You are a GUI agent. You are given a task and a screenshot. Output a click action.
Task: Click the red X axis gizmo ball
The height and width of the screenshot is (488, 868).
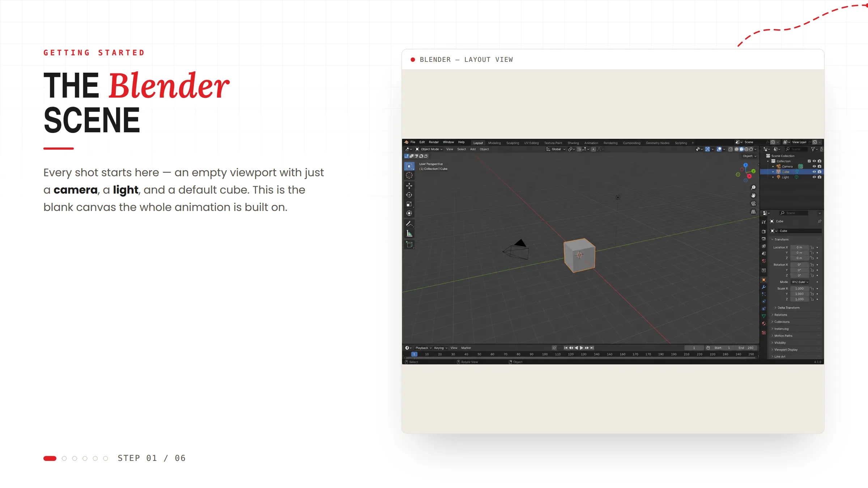pos(749,176)
